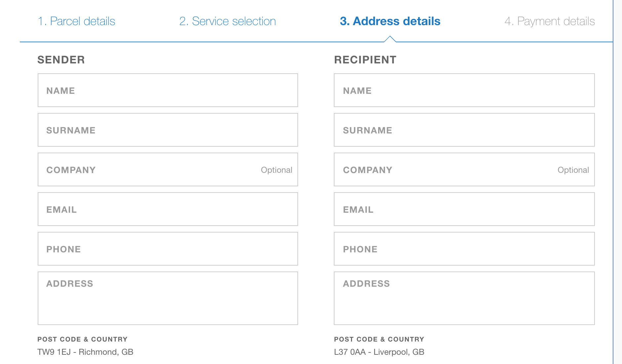The width and height of the screenshot is (622, 364).
Task: Focus the sender Surname field
Action: click(x=168, y=130)
